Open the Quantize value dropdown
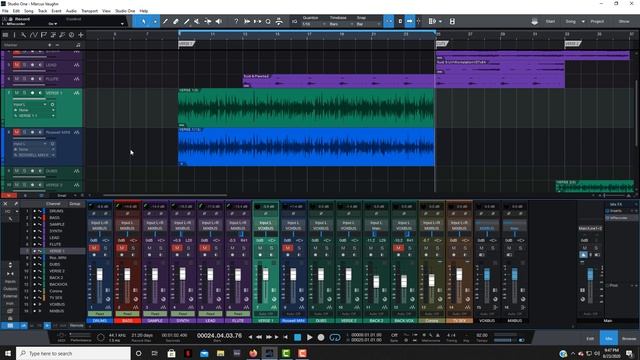This screenshot has width=640, height=360. pyautogui.click(x=314, y=24)
